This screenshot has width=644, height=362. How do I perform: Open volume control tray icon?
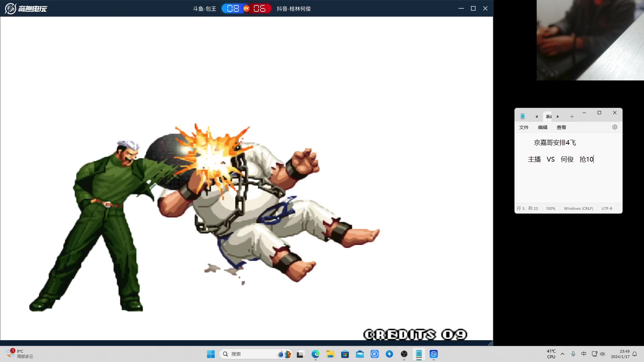coord(602,354)
